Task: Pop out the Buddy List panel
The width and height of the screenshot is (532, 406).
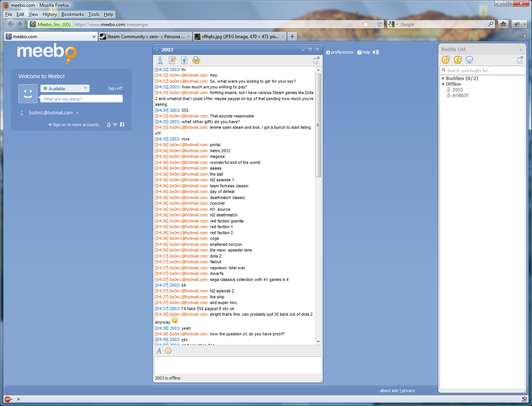Action: (x=520, y=59)
